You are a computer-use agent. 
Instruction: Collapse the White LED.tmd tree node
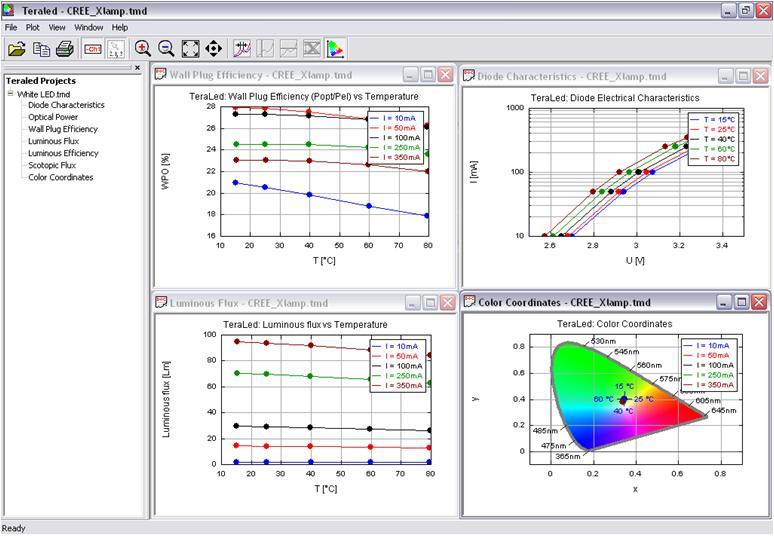[10, 94]
